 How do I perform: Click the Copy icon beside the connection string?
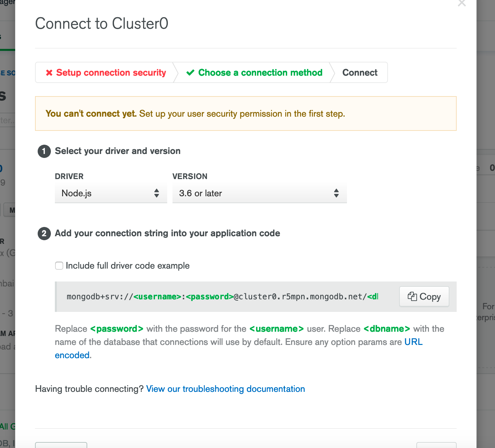[413, 297]
